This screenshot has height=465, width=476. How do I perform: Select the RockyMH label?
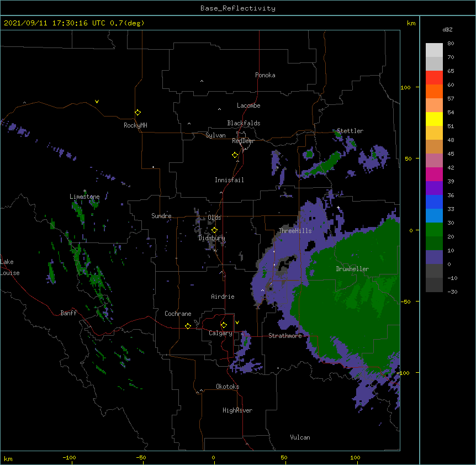tap(135, 125)
